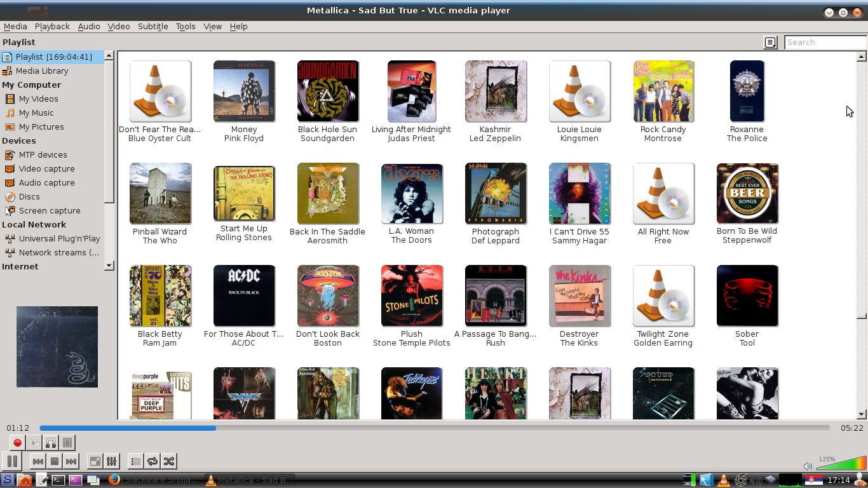Click the red Record button
This screenshot has height=488, width=868.
18,443
